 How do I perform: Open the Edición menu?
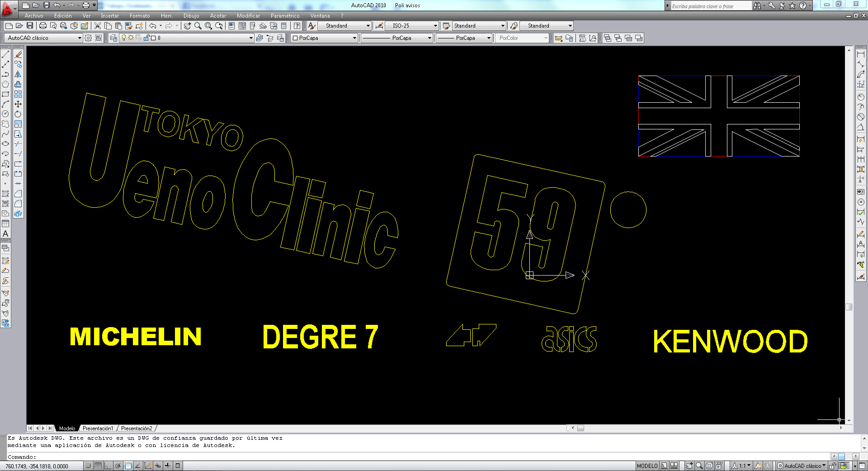[63, 16]
